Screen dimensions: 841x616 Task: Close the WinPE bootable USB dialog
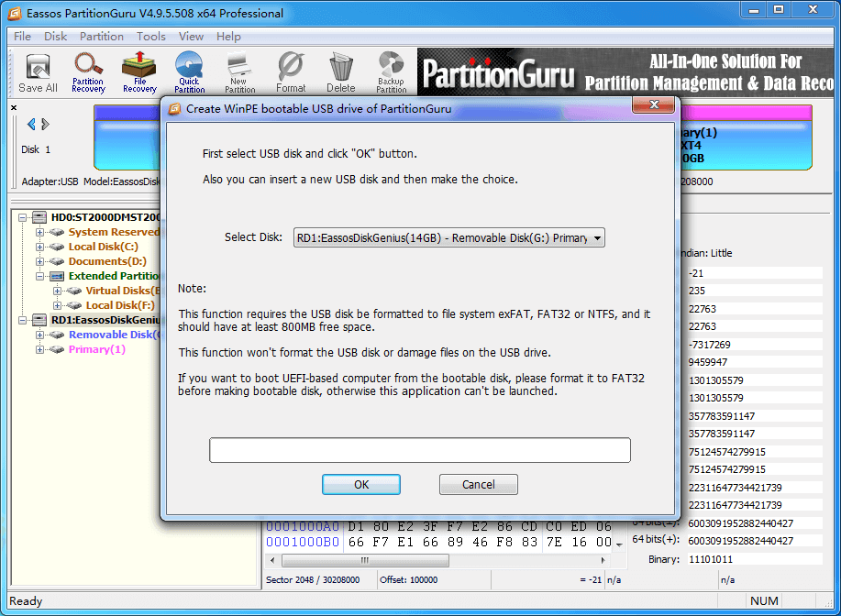click(x=653, y=104)
